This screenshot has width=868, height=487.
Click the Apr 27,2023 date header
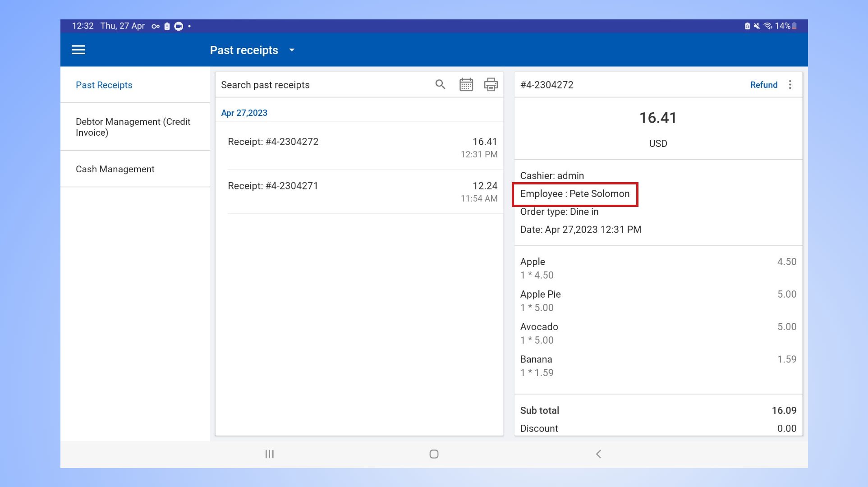click(x=244, y=113)
